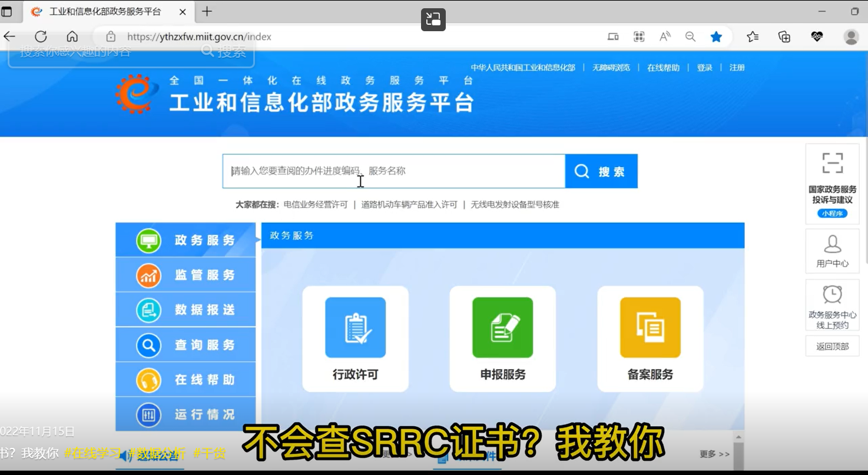Select the 监管服务 chart icon in sidebar
This screenshot has height=475, width=868.
click(148, 275)
